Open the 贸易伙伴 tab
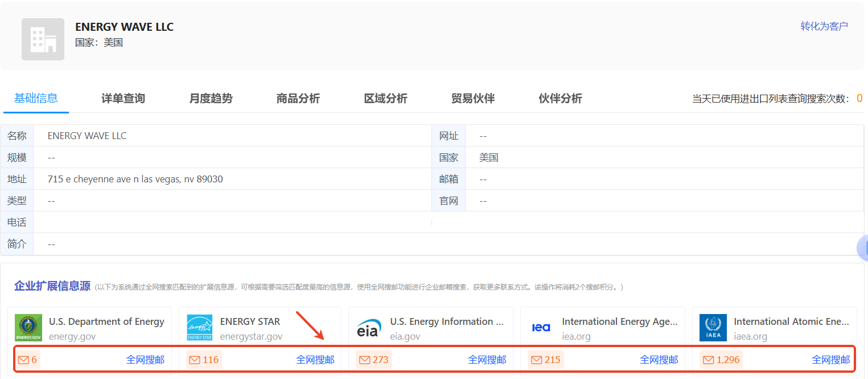 pos(473,99)
